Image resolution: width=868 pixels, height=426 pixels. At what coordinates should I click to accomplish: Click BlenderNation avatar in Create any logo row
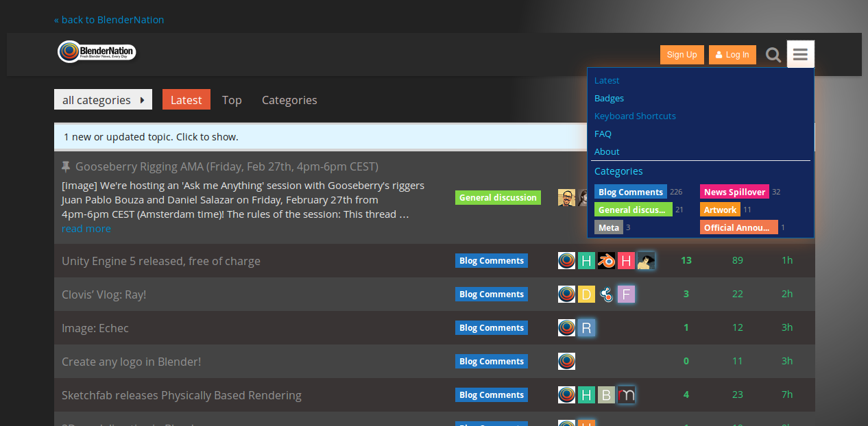point(566,361)
